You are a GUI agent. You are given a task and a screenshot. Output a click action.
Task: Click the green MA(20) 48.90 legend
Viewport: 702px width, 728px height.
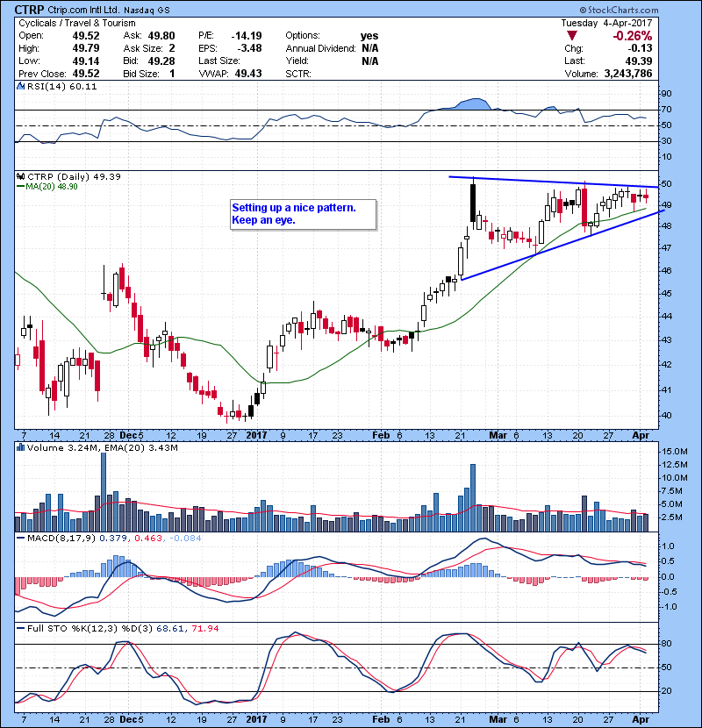47,187
